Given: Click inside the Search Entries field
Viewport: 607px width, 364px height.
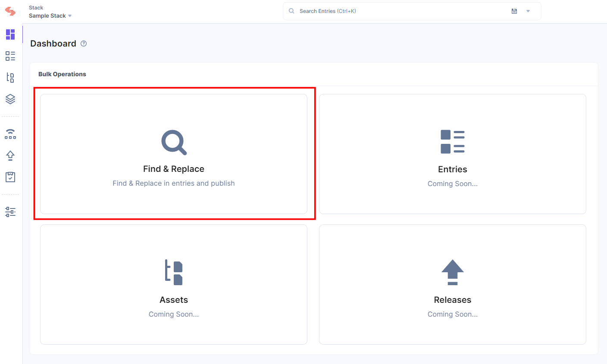Looking at the screenshot, I should [x=388, y=11].
